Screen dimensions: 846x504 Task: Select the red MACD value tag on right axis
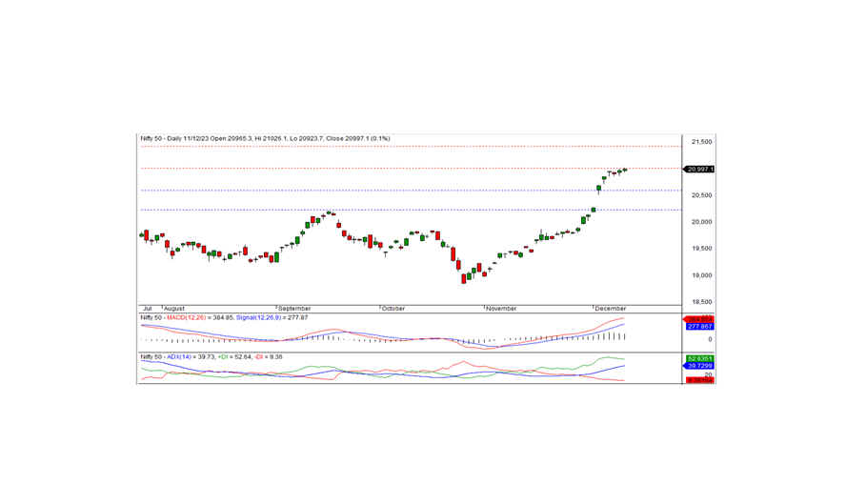[x=699, y=318]
